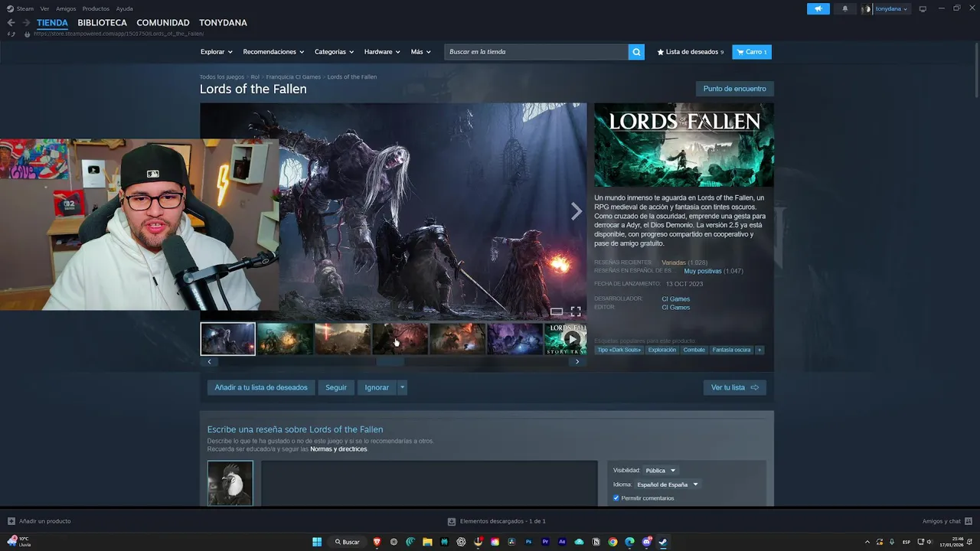This screenshot has width=980, height=551.
Task: Click the Steam taskbar icon
Action: pos(663,542)
